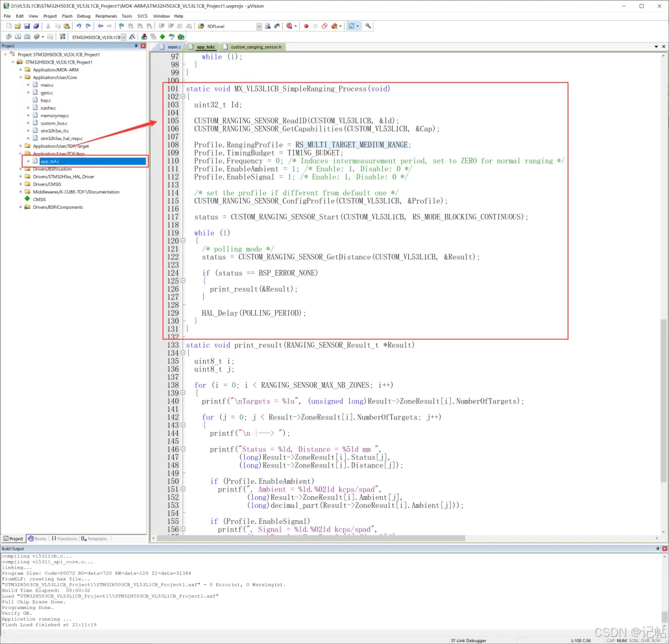
Task: Open the Flash menu
Action: 67,16
